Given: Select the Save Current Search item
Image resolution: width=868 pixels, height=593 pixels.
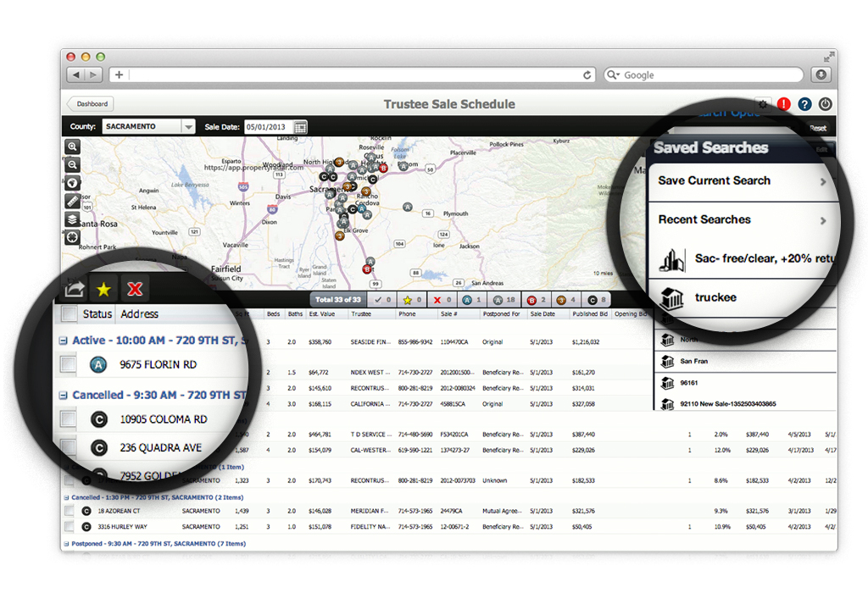Looking at the screenshot, I should coord(715,180).
